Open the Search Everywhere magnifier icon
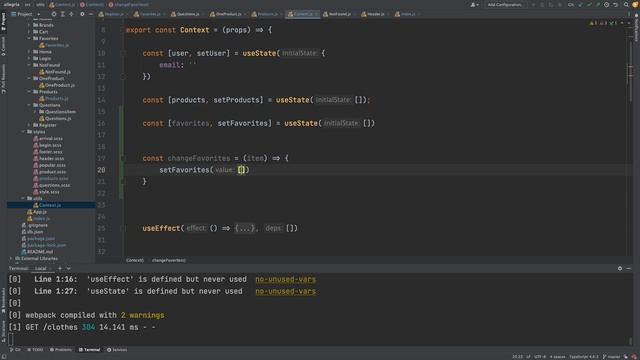640x360 pixels. 626,5
